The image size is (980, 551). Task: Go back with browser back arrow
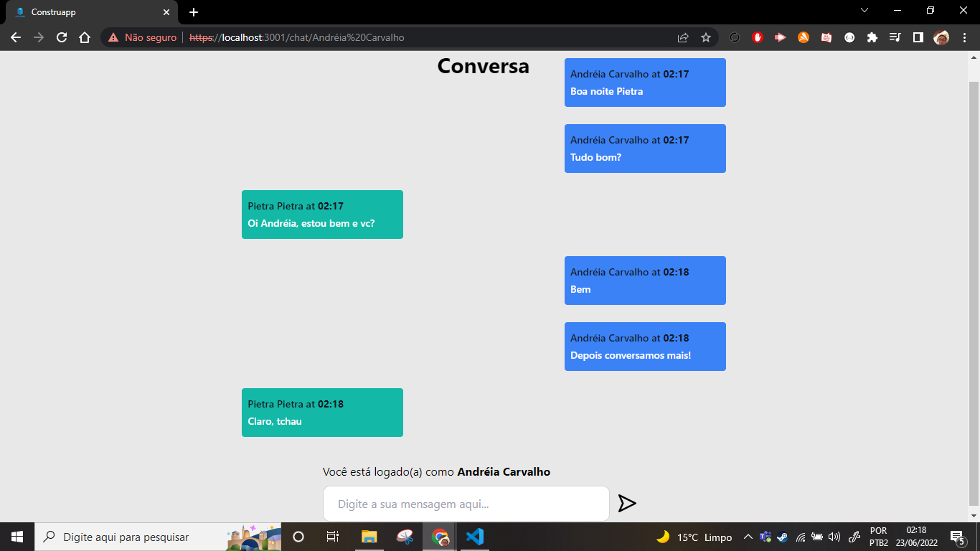pos(16,37)
